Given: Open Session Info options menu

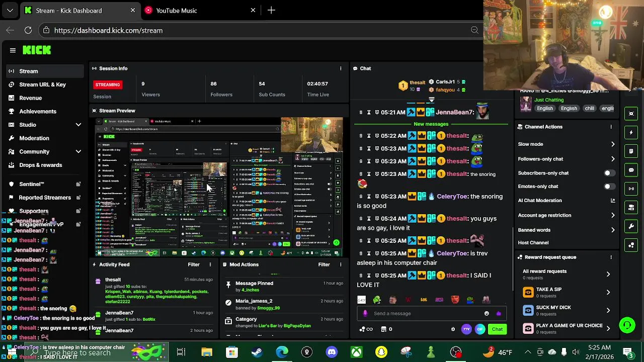Looking at the screenshot, I should [341, 68].
